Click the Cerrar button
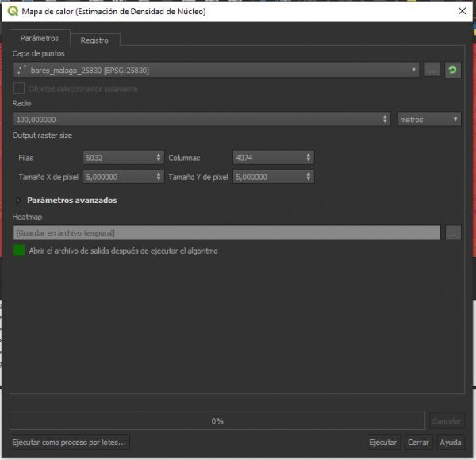Image resolution: width=476 pixels, height=460 pixels. click(418, 442)
